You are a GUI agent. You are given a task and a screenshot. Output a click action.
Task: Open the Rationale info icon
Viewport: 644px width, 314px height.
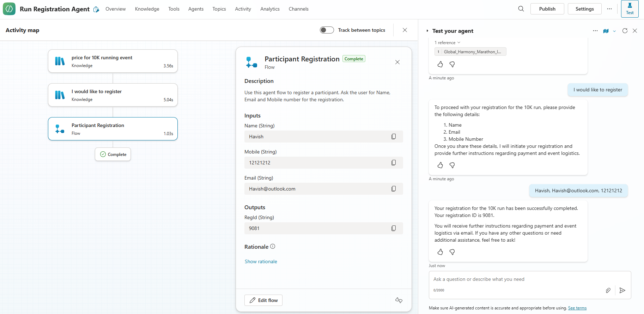pos(273,247)
